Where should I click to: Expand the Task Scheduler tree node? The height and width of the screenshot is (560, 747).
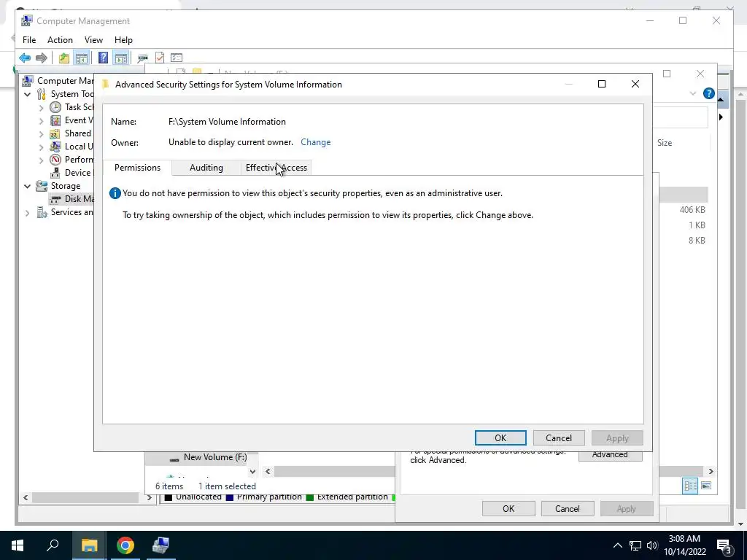pyautogui.click(x=42, y=108)
